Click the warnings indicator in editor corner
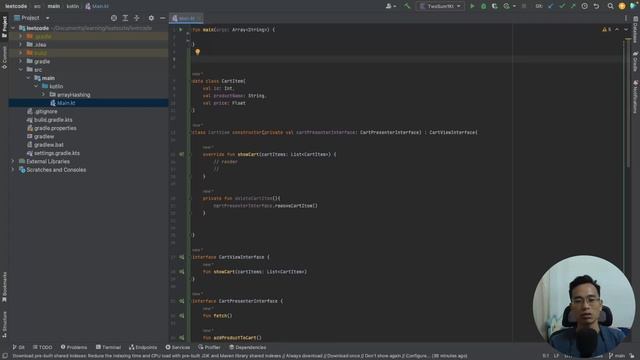This screenshot has width=640, height=360. 606,29
